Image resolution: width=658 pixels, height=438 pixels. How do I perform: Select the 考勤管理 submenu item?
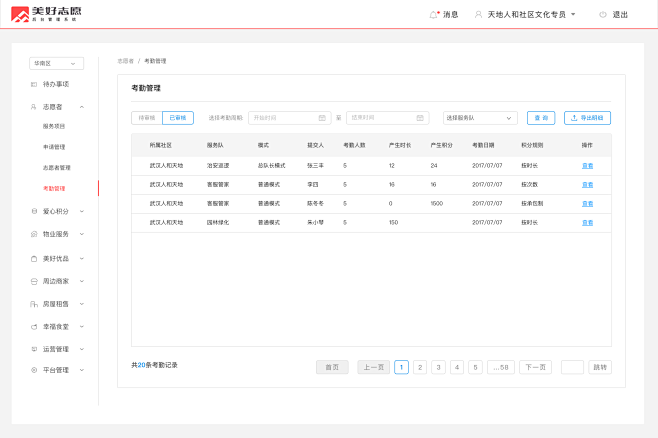pos(54,188)
